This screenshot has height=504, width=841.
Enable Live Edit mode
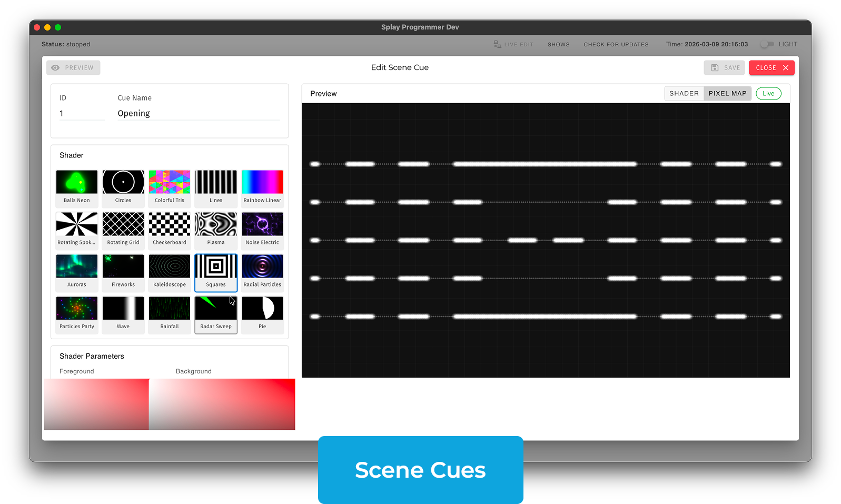[x=513, y=45]
